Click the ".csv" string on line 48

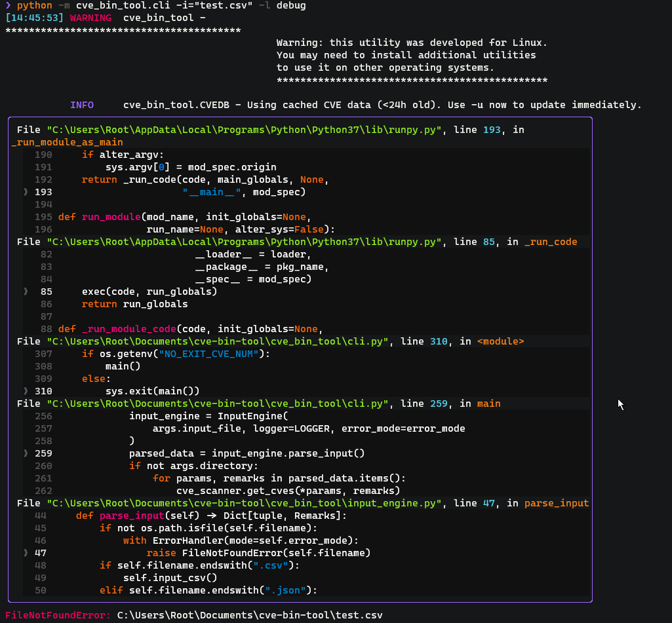[x=270, y=565]
